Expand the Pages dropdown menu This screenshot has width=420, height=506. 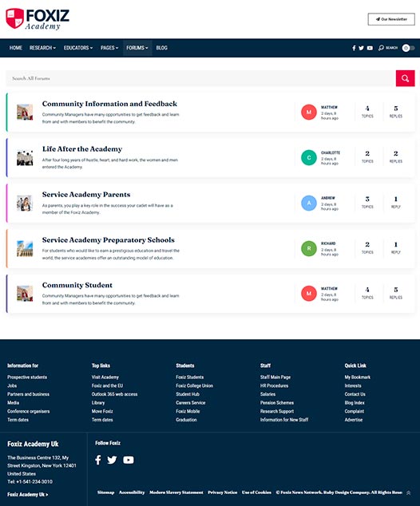109,48
